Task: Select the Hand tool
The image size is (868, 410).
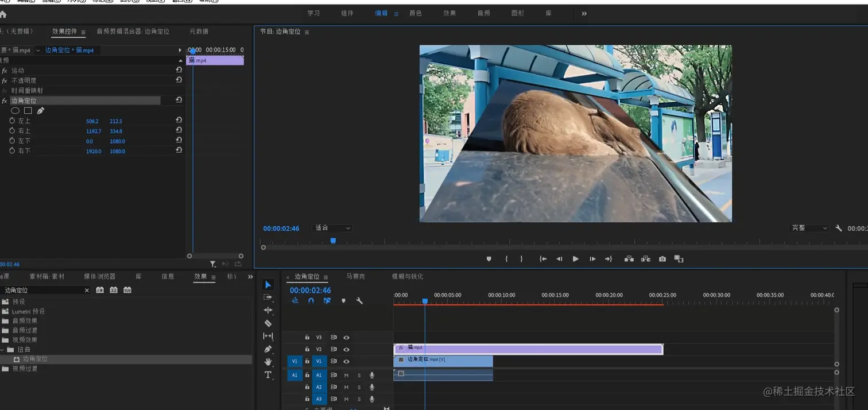Action: point(268,362)
